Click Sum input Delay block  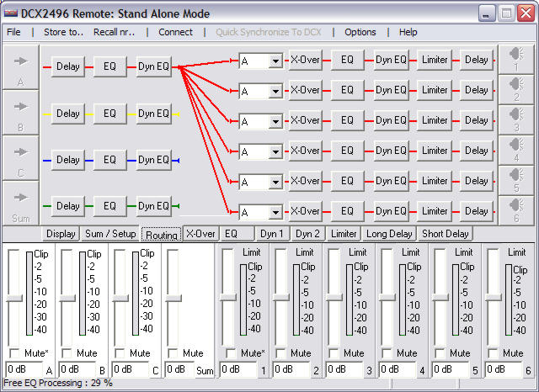[67, 206]
